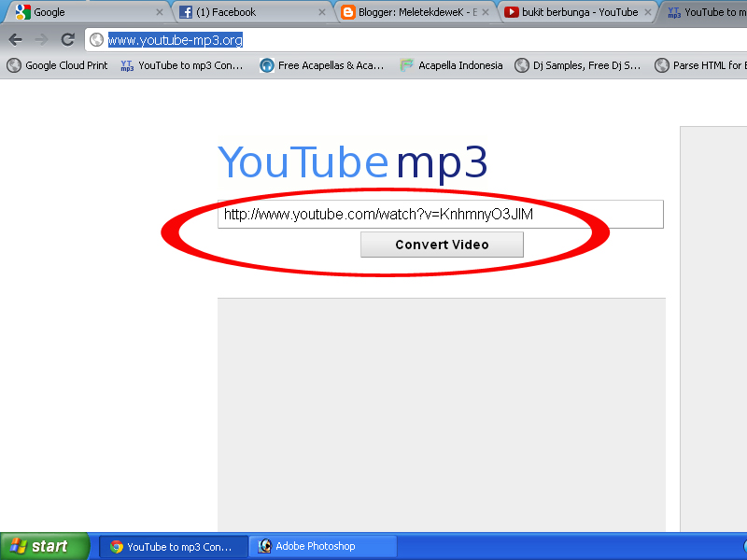
Task: Open the YouTube to mp3 Con... bookmark
Action: point(182,65)
